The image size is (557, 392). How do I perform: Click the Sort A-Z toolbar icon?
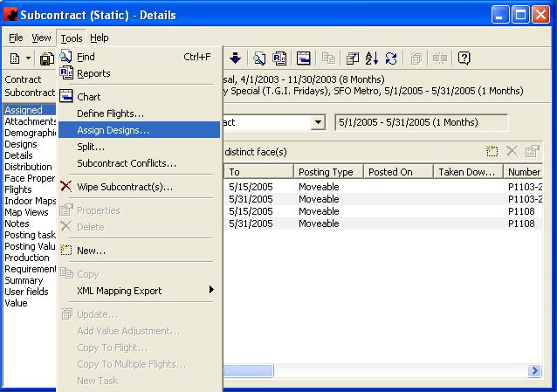click(x=372, y=58)
